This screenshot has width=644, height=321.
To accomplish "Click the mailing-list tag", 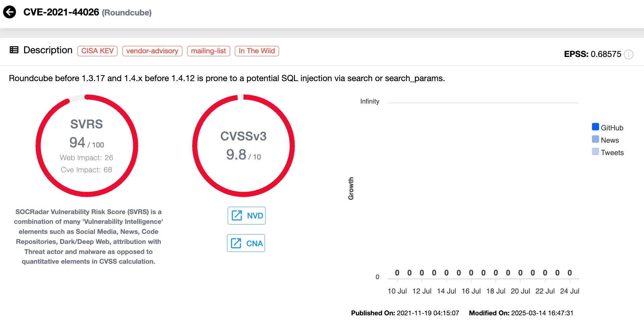I will pyautogui.click(x=209, y=51).
